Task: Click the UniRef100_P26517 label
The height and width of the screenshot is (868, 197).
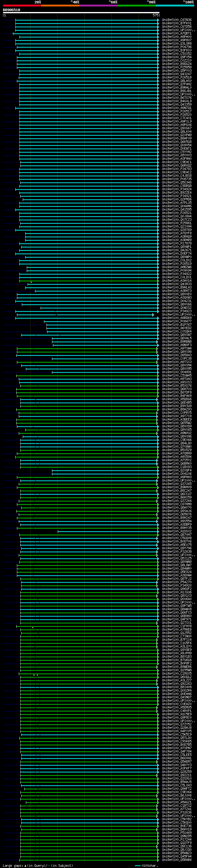Action: (x=176, y=111)
